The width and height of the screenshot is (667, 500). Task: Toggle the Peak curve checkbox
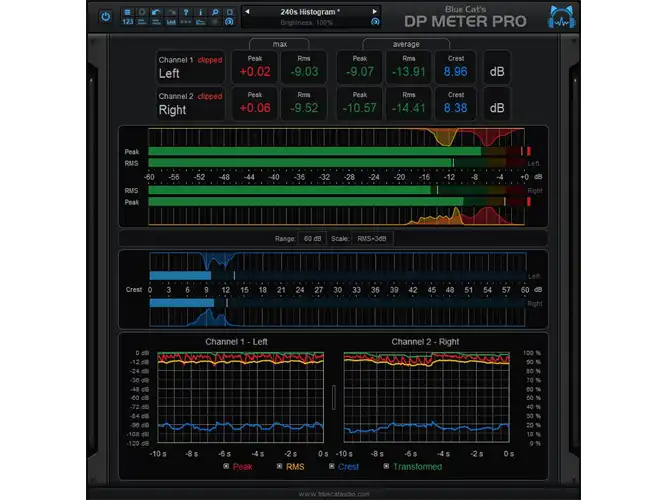coord(226,466)
